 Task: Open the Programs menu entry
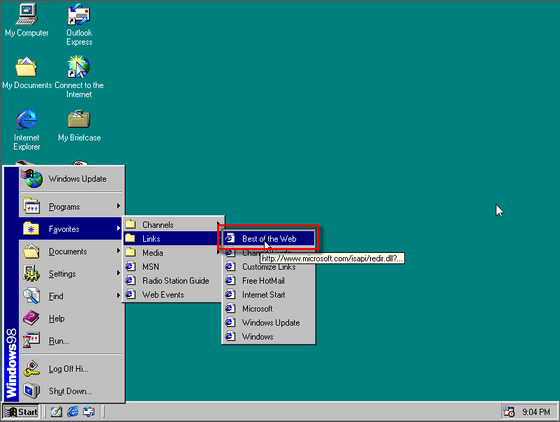[x=71, y=206]
